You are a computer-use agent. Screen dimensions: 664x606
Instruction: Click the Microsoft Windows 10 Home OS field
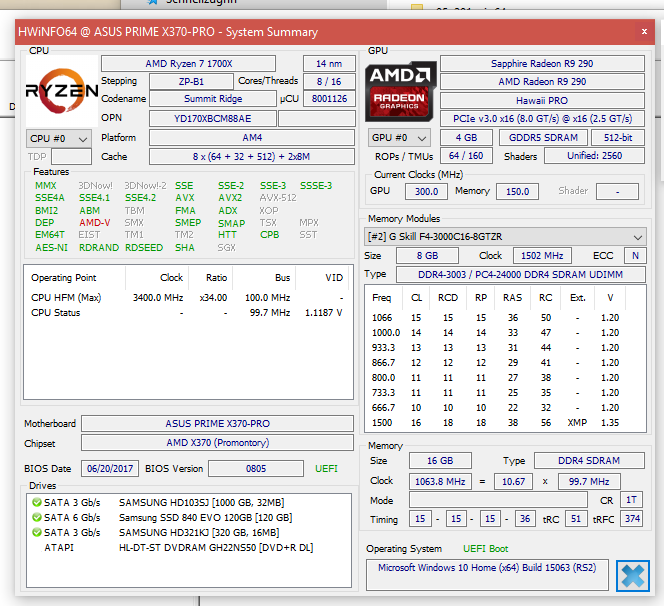click(x=487, y=575)
